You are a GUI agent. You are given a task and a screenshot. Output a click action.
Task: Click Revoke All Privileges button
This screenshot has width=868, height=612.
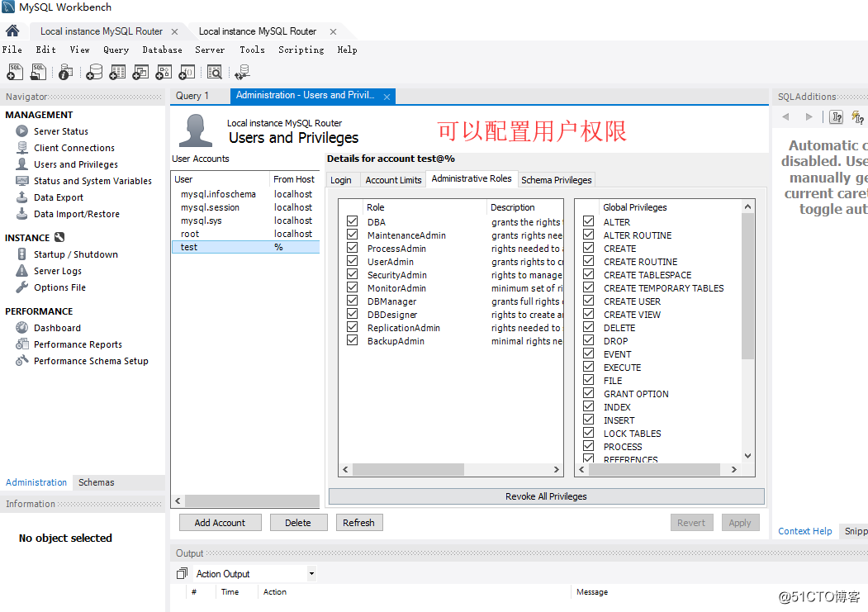click(x=547, y=496)
